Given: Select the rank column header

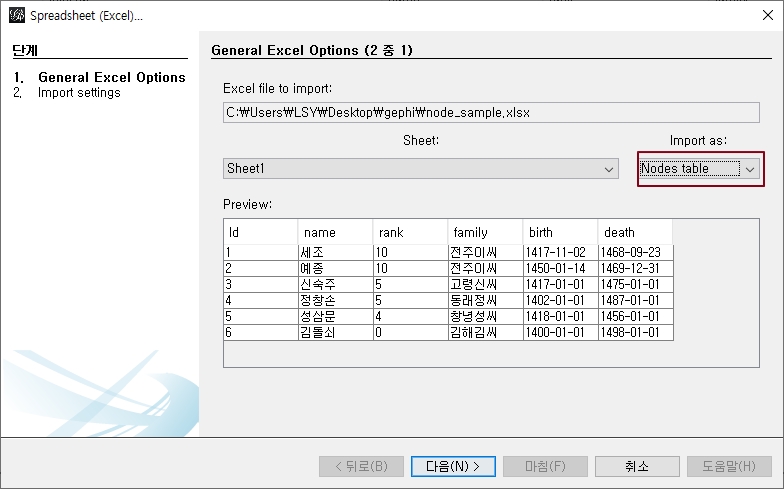Looking at the screenshot, I should tap(410, 232).
